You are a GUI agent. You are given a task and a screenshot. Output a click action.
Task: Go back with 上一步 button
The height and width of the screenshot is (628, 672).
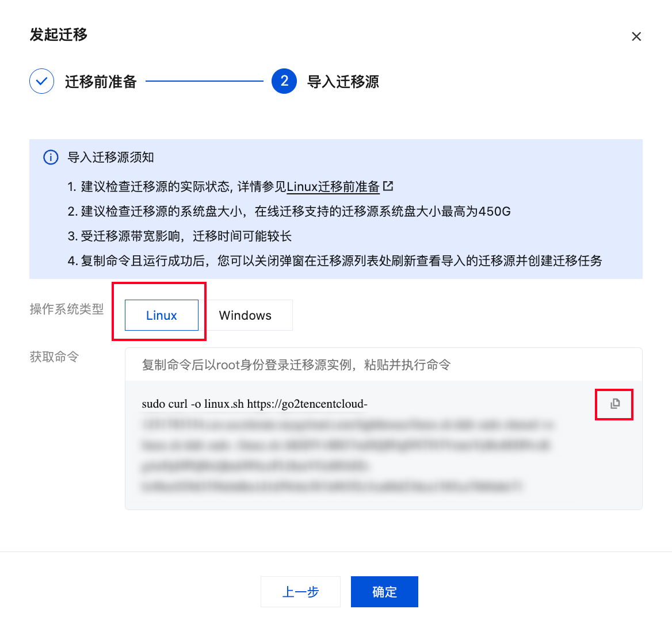pos(300,592)
